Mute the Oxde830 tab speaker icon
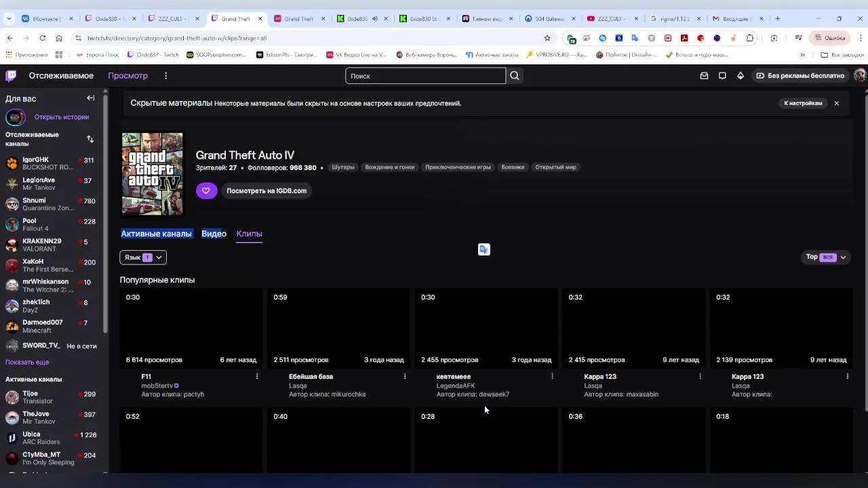The image size is (868, 488). pos(375,19)
